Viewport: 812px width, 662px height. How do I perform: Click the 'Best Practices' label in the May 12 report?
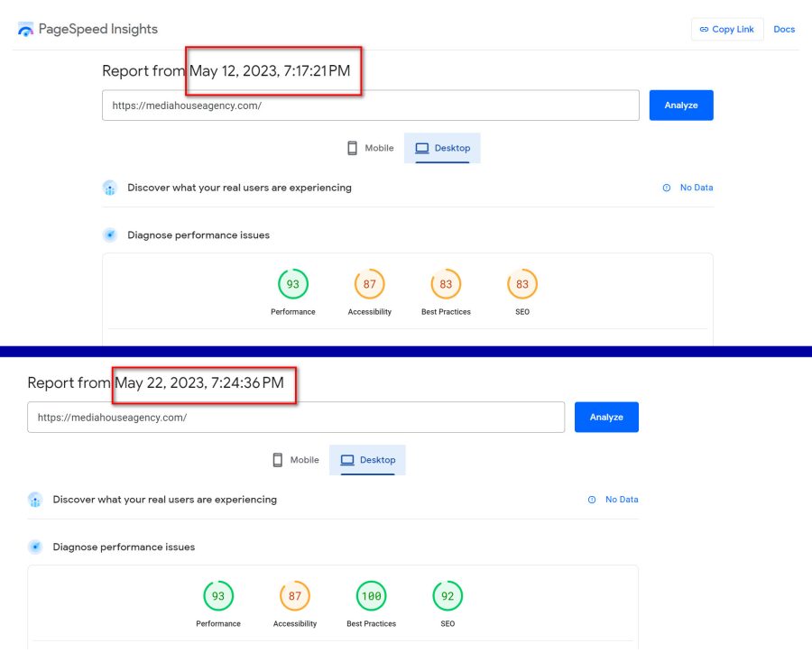(x=446, y=311)
